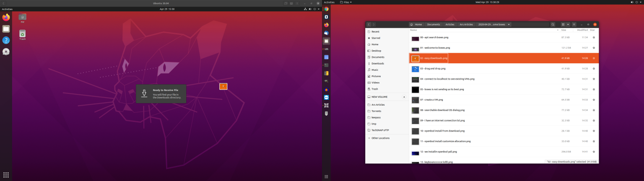Open Chrome in the host dock
The height and width of the screenshot is (181, 644).
[326, 9]
